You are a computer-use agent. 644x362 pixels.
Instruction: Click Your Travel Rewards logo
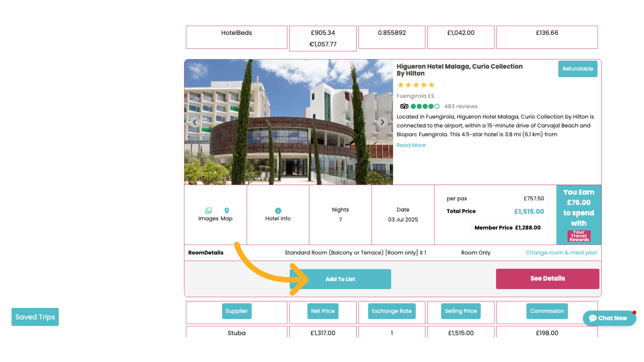point(579,236)
